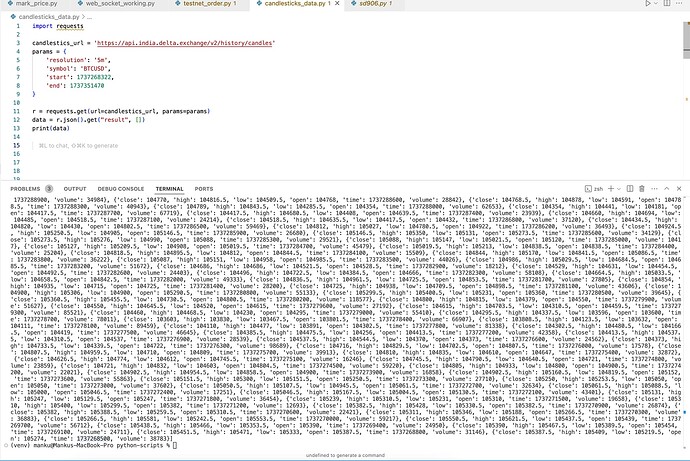This screenshot has height=461, width=690.
Task: Run the Python file with the play icon
Action: (648, 3)
